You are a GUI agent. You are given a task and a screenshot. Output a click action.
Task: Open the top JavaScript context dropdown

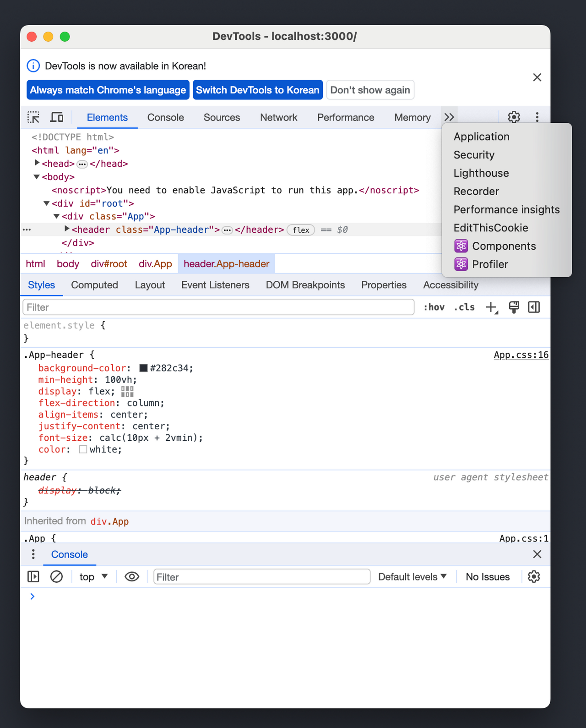pyautogui.click(x=93, y=577)
